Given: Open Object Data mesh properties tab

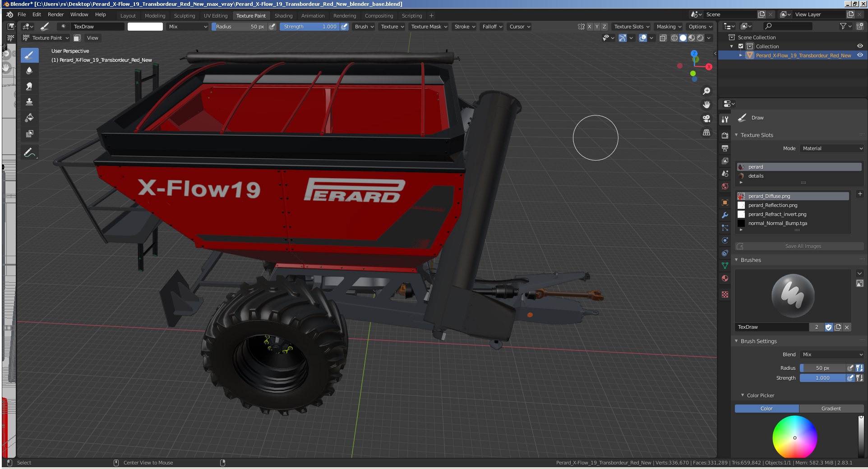Looking at the screenshot, I should [725, 266].
